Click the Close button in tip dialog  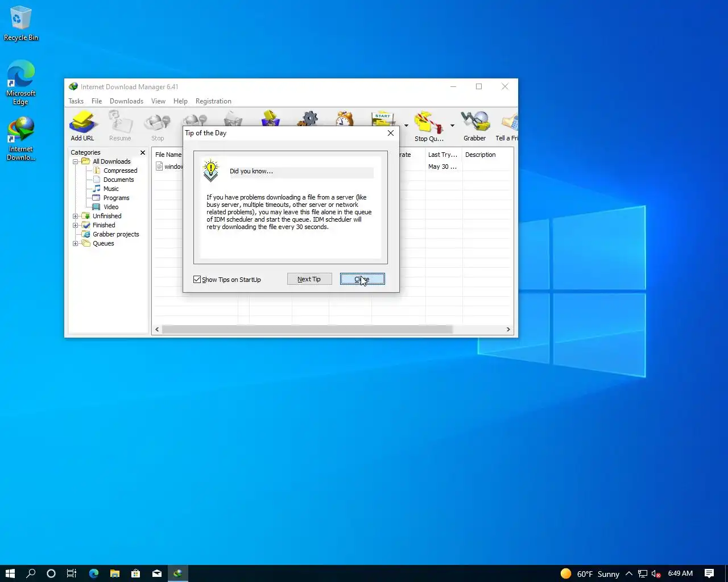(362, 279)
